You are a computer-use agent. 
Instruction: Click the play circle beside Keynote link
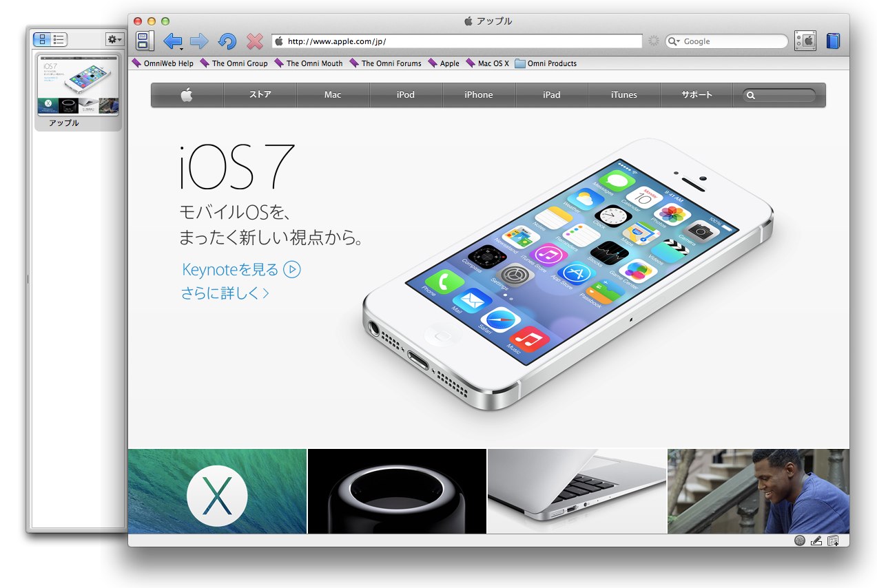(x=292, y=269)
